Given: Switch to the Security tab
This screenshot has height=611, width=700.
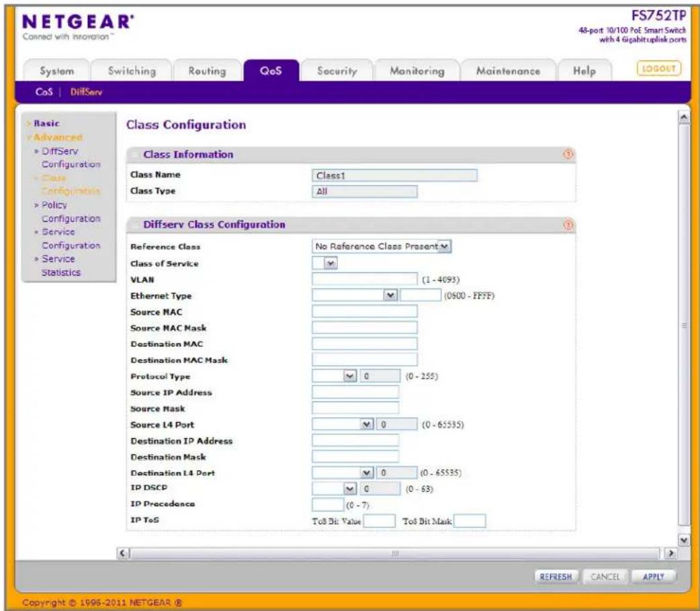Looking at the screenshot, I should pos(337,71).
